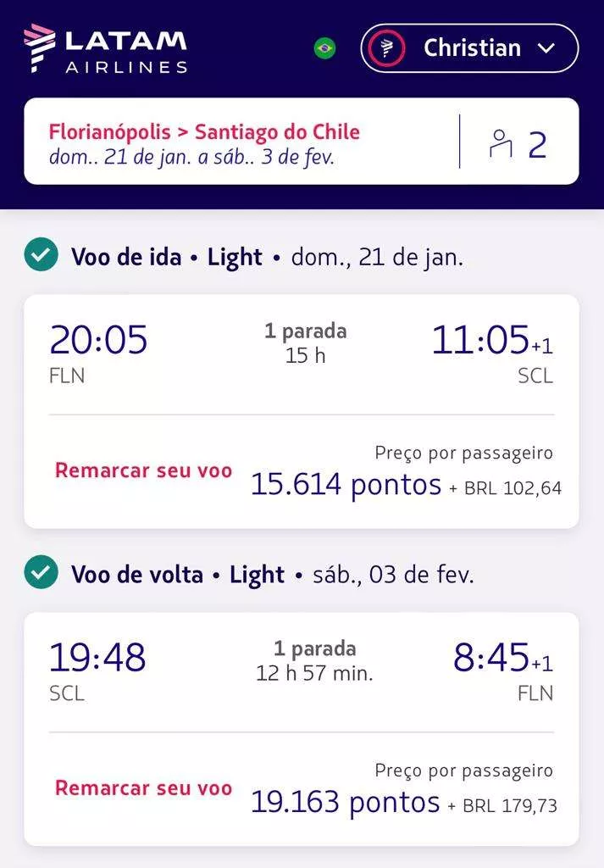The width and height of the screenshot is (604, 868).
Task: Expand the chevron beside Christian
Action: click(546, 48)
